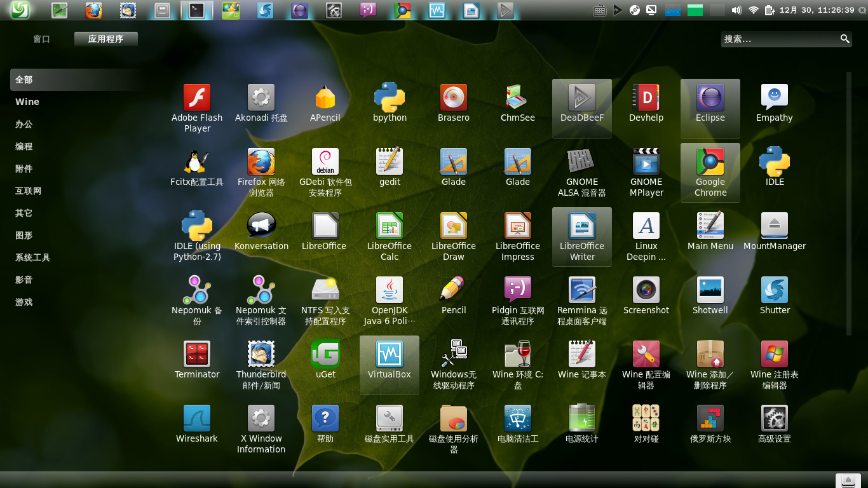The image size is (868, 488).
Task: Open the Wi-Fi network indicator
Action: [754, 10]
